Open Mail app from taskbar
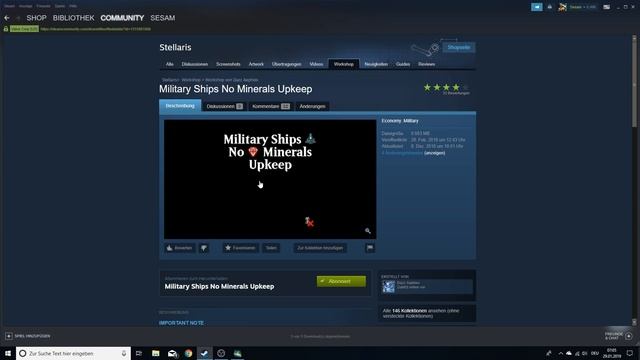 click(172, 353)
